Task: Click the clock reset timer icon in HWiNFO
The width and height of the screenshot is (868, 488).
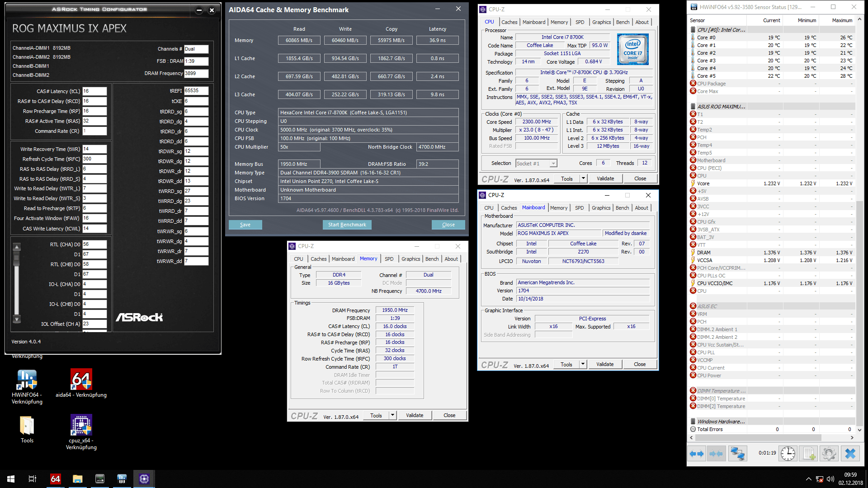Action: pyautogui.click(x=788, y=454)
